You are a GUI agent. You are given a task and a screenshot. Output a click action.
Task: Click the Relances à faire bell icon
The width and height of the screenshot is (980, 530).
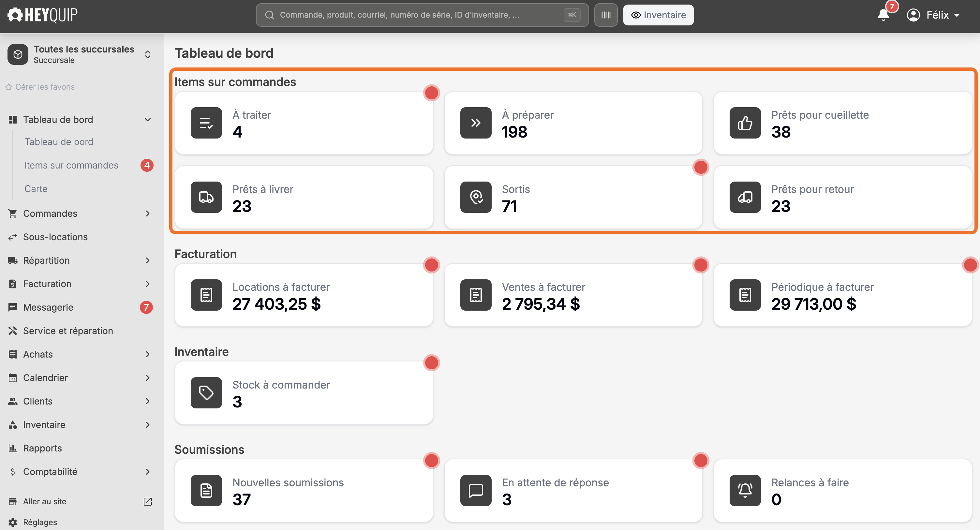745,491
